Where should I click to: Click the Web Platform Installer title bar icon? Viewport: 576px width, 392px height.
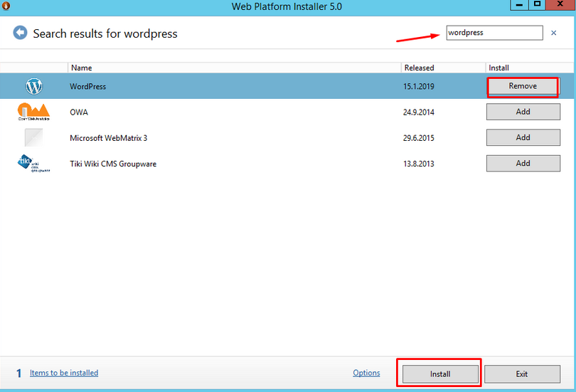[x=6, y=6]
